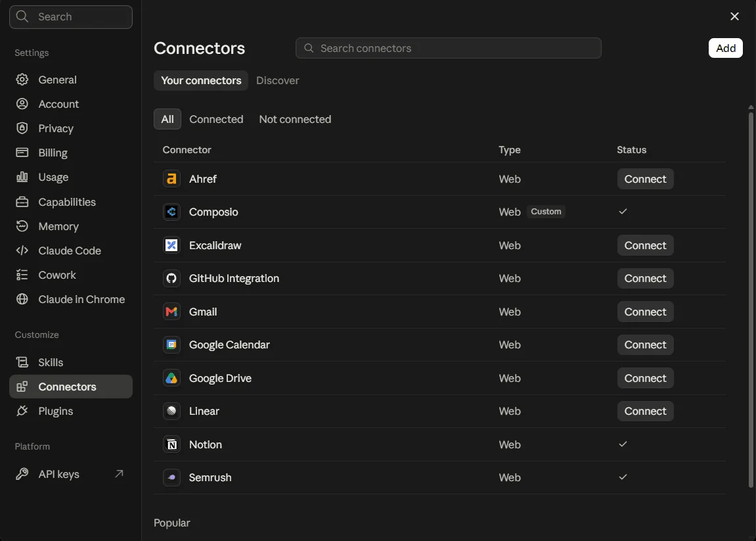Click the Claude in Chrome globe icon
Image resolution: width=756 pixels, height=541 pixels.
[22, 299]
